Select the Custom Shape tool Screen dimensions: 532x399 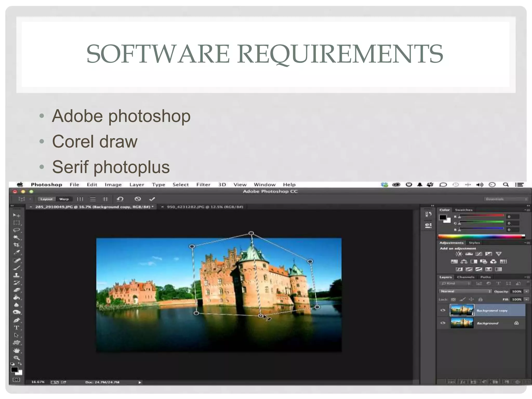16,343
